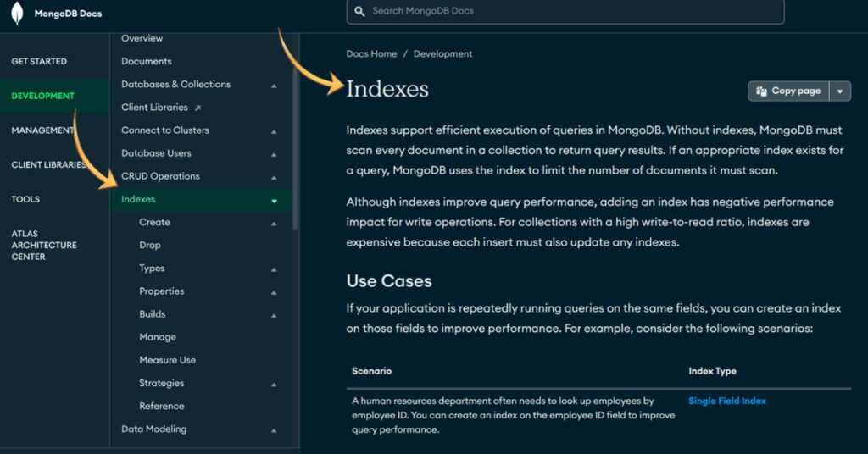Click the MongoDB leaf logo icon
Image resolution: width=868 pixels, height=454 pixels.
pyautogui.click(x=17, y=14)
